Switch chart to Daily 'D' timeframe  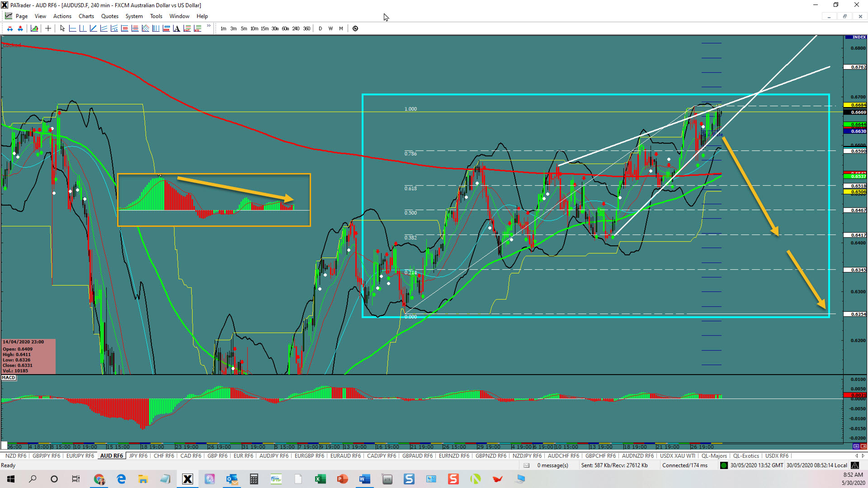320,29
